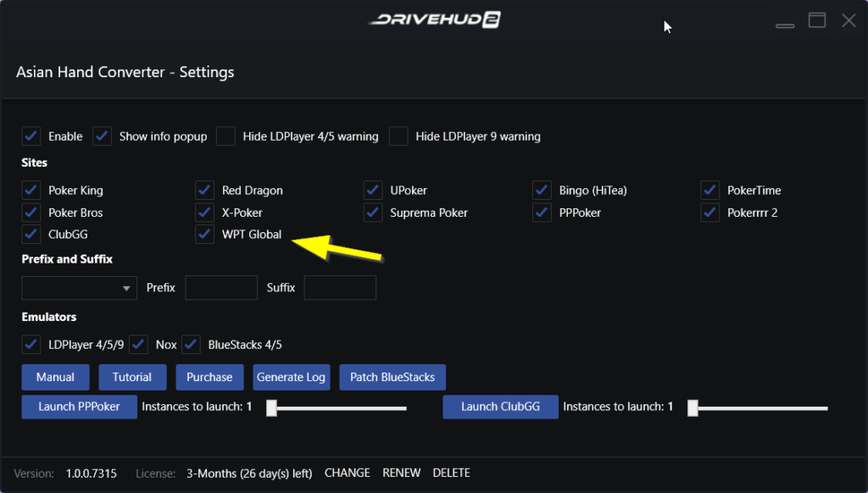868x493 pixels.
Task: Toggle the WPT Global site checkbox
Action: pos(205,234)
